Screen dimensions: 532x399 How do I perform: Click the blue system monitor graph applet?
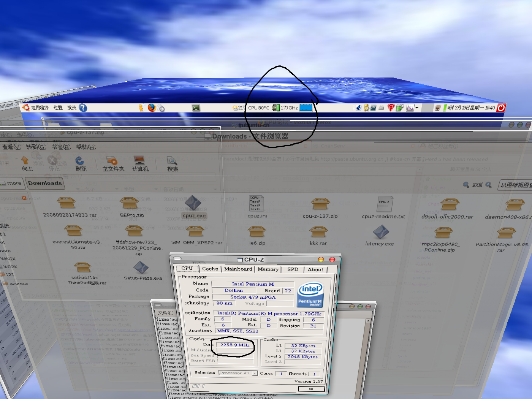306,108
